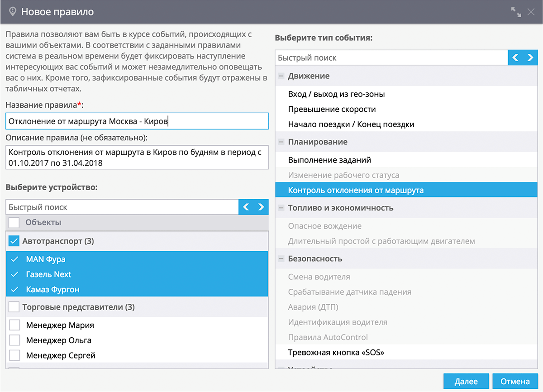Click previous arrow in device search

[246, 207]
